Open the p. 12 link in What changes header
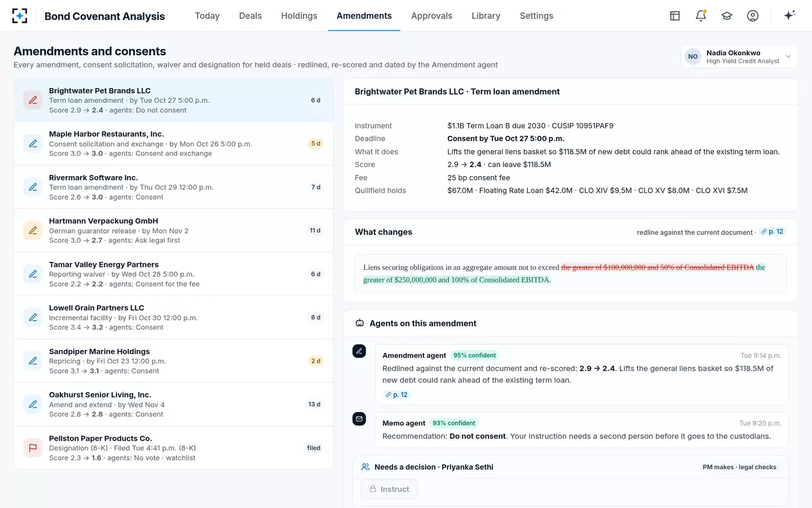The height and width of the screenshot is (508, 812). (x=773, y=232)
